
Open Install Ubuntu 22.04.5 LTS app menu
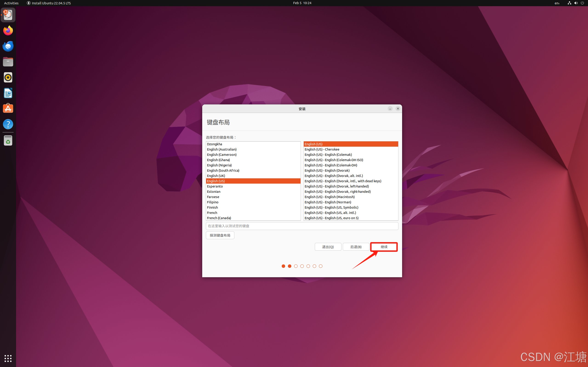(x=48, y=3)
